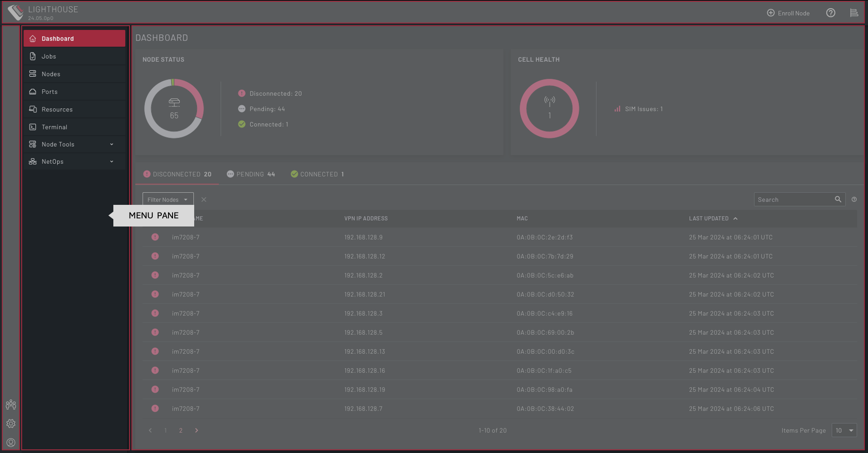Click the search magnifier icon
Image resolution: width=868 pixels, height=453 pixels.
tap(838, 199)
